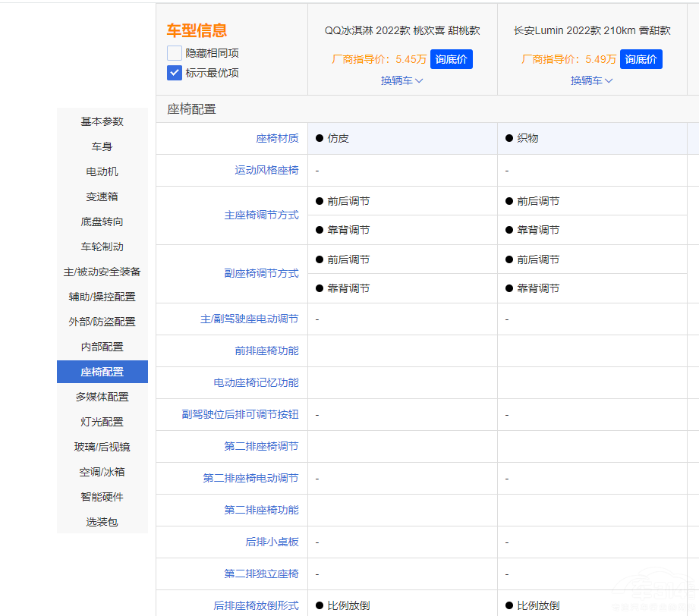Open 选装包 sidebar entry

(102, 522)
